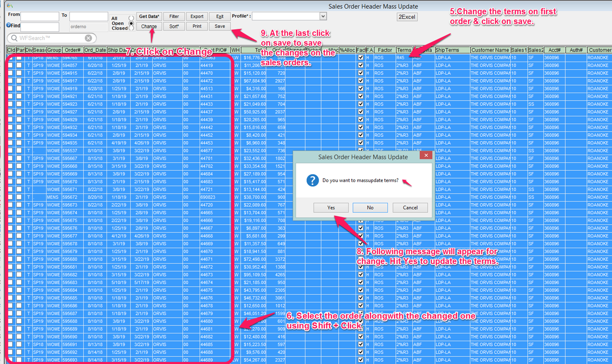
Task: Click the WFSearch magnifier icon
Action: (14, 38)
